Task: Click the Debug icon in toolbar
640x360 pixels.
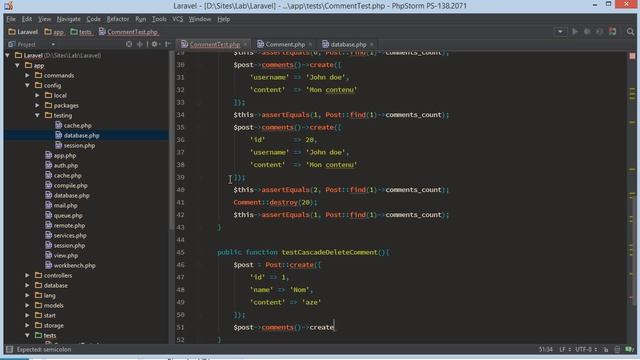Action: point(587,32)
